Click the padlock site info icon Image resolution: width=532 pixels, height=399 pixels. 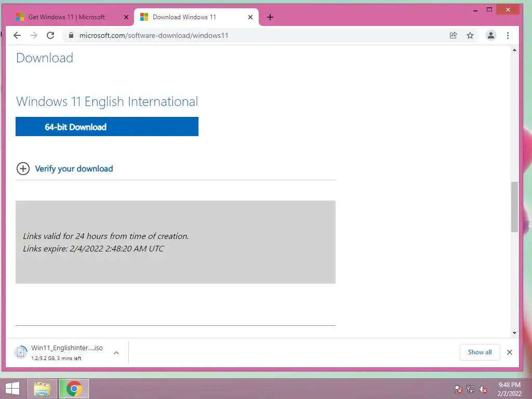[71, 35]
